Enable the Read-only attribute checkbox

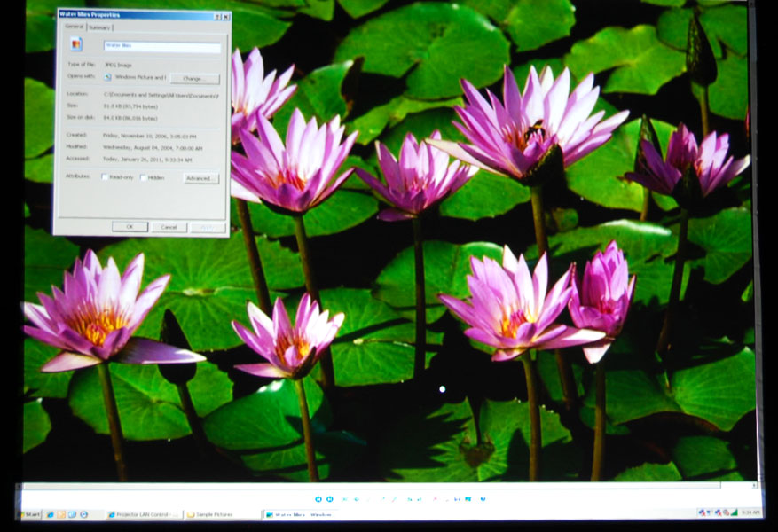click(x=104, y=177)
